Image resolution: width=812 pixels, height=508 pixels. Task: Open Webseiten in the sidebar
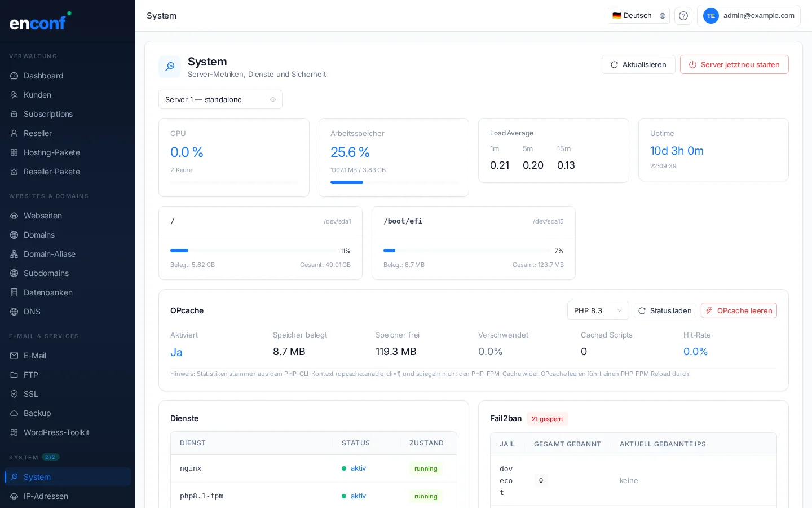tap(43, 216)
